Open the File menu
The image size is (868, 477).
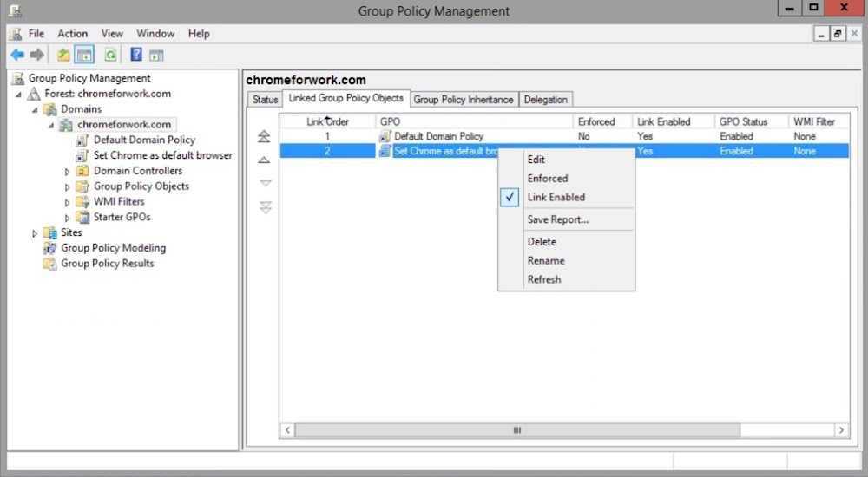coord(36,33)
